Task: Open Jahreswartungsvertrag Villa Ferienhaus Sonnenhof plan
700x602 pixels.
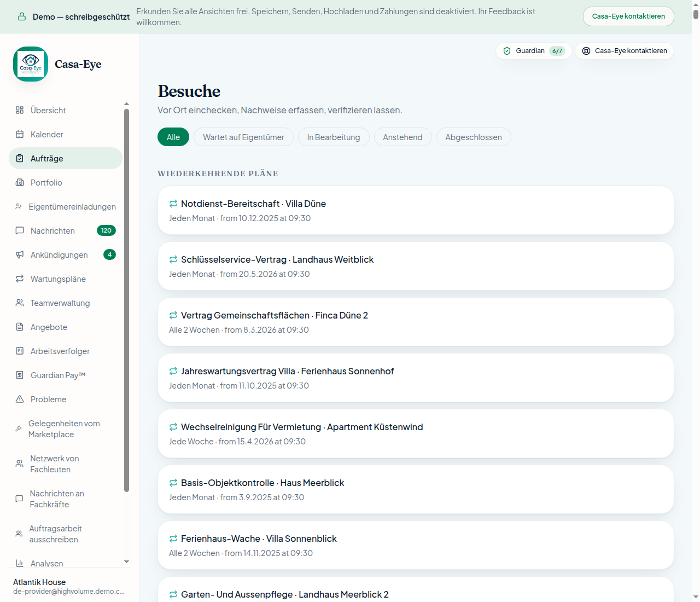Action: click(416, 378)
